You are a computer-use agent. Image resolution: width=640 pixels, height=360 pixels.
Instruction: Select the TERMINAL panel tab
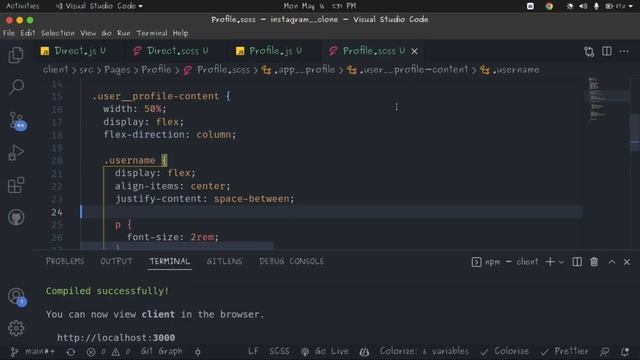(169, 261)
